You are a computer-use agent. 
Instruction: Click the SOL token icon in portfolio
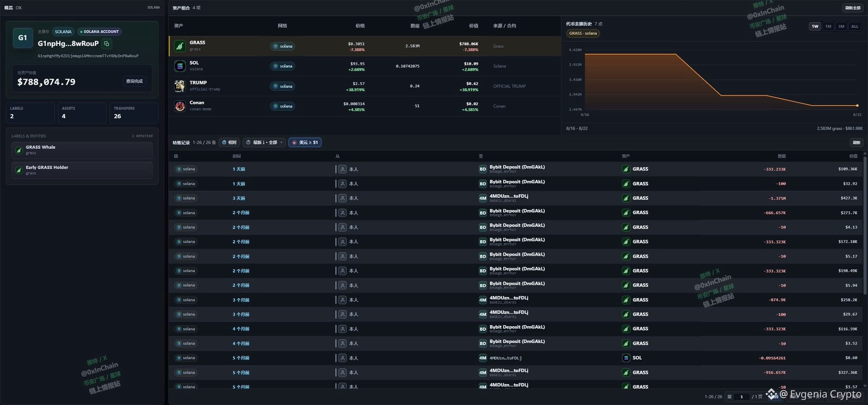tap(180, 66)
